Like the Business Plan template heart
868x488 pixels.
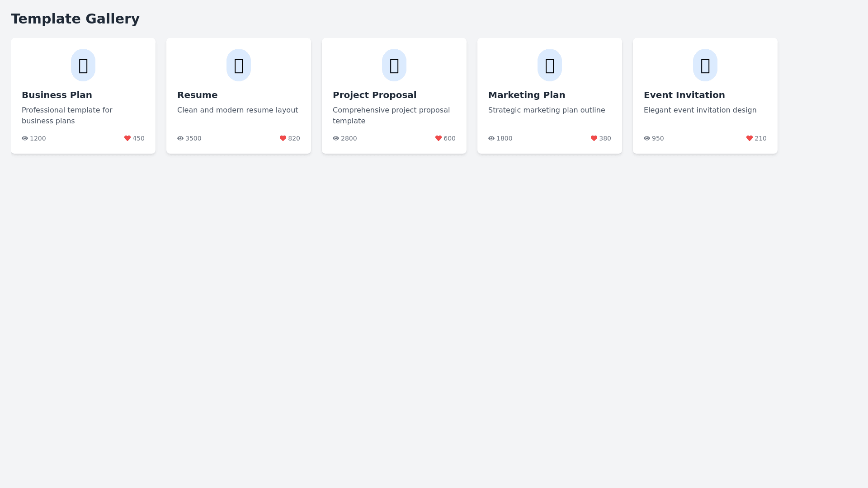(x=127, y=138)
